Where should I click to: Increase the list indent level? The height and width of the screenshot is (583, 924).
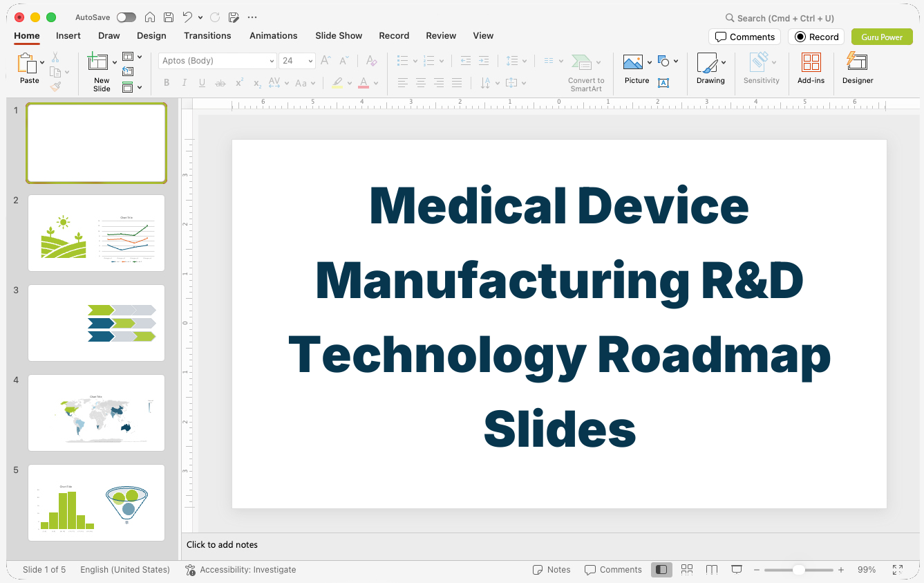[x=484, y=61]
